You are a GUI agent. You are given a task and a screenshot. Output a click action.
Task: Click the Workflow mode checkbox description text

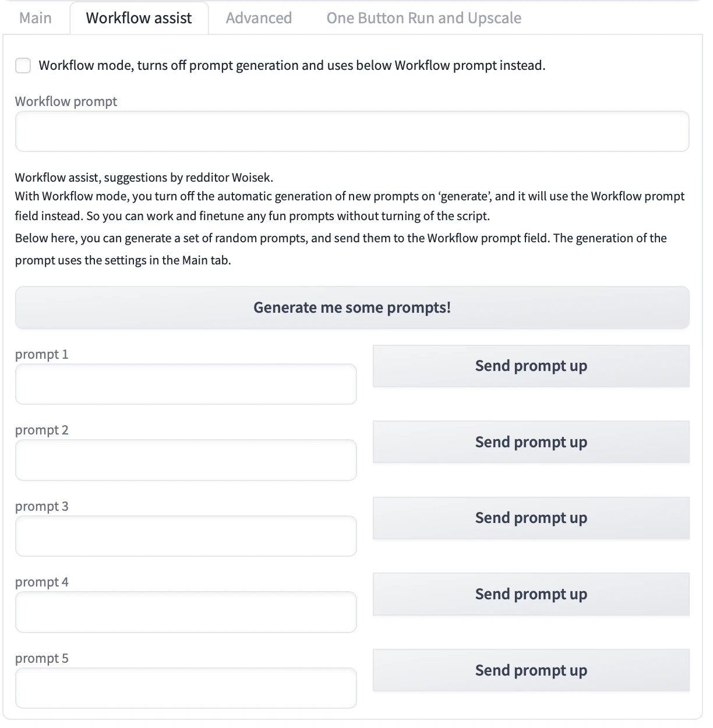click(292, 65)
